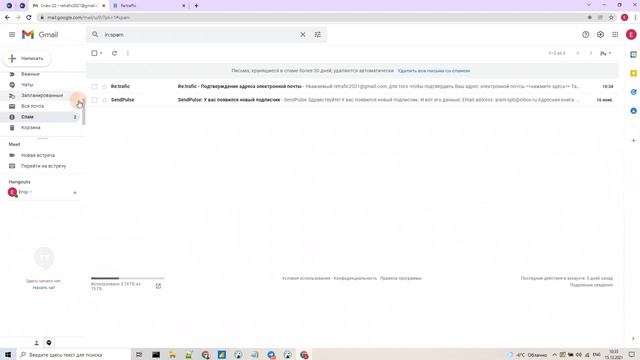
Task: Click the Gmail logo
Action: click(40, 35)
